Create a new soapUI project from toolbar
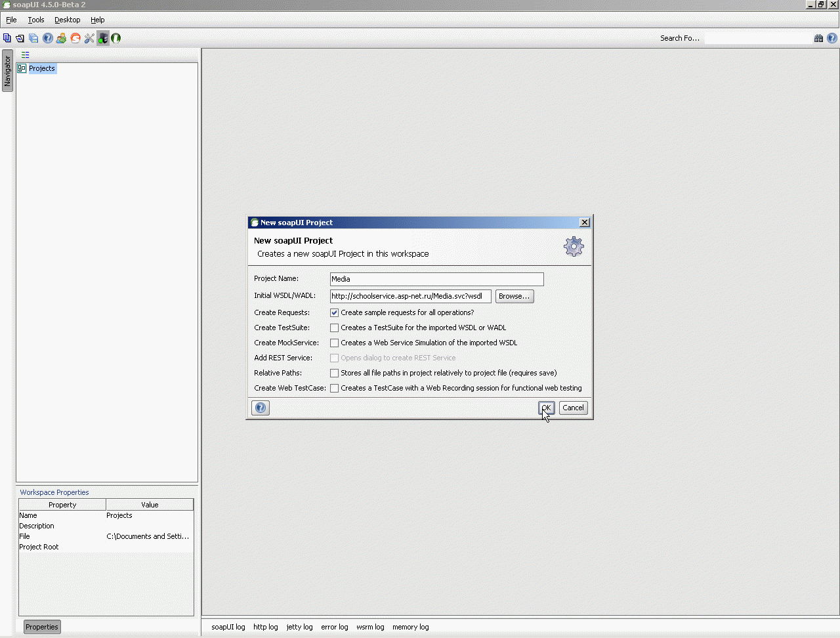 click(7, 38)
